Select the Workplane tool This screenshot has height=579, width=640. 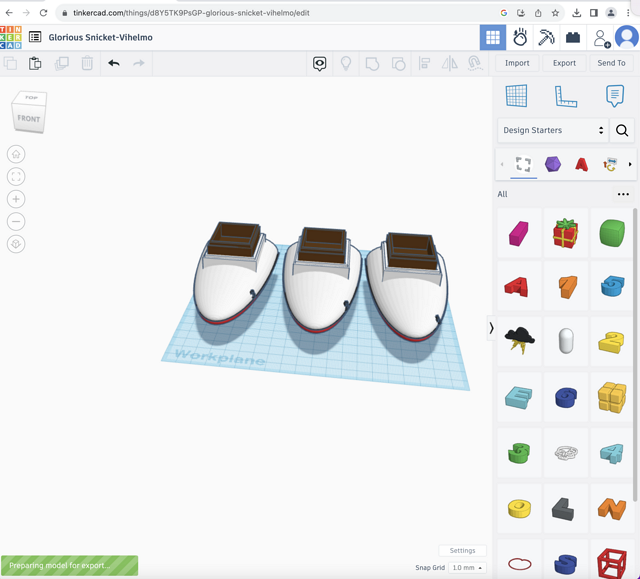pyautogui.click(x=516, y=96)
